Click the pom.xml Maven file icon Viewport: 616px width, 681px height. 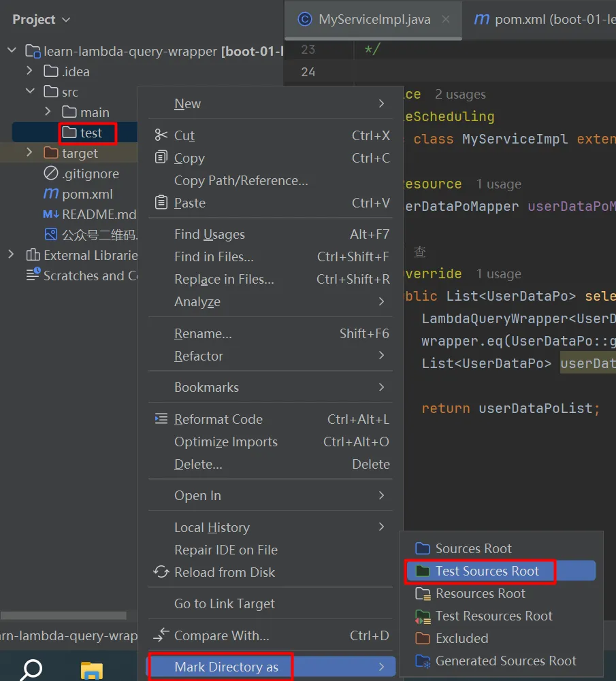pyautogui.click(x=51, y=194)
